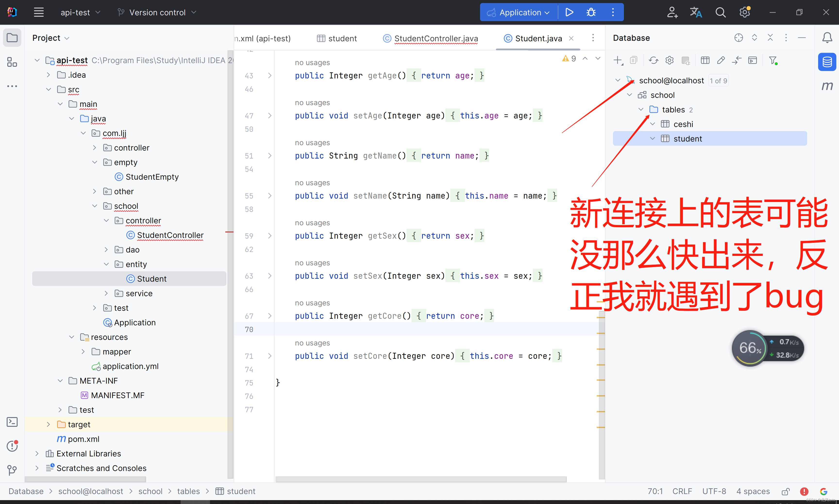839x504 pixels.
Task: Expand the service package
Action: (x=106, y=293)
